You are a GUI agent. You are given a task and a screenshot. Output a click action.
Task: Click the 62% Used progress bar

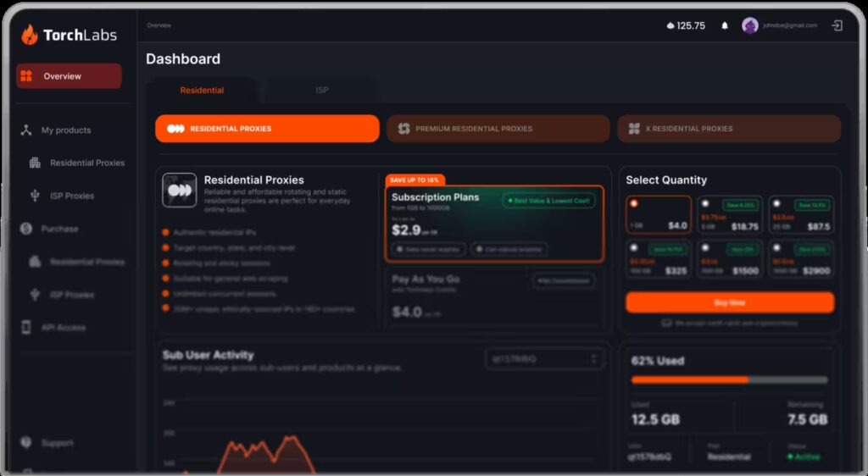[729, 379]
